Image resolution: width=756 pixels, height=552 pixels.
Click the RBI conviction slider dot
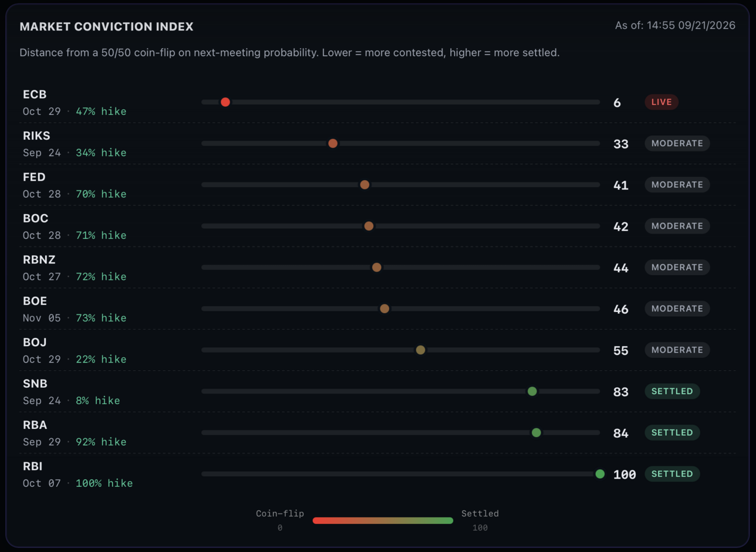click(x=600, y=474)
